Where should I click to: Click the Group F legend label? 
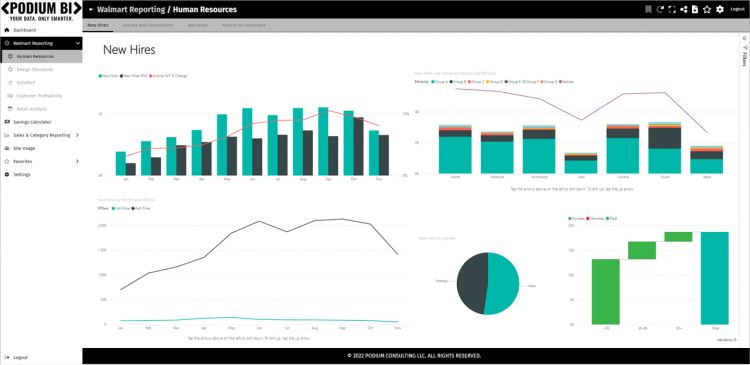531,82
